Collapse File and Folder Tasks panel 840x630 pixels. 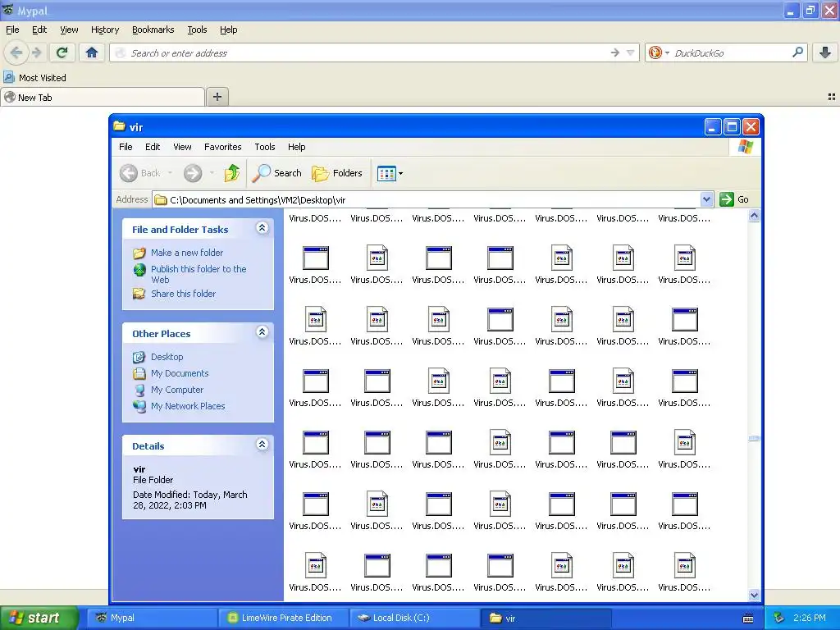[262, 228]
